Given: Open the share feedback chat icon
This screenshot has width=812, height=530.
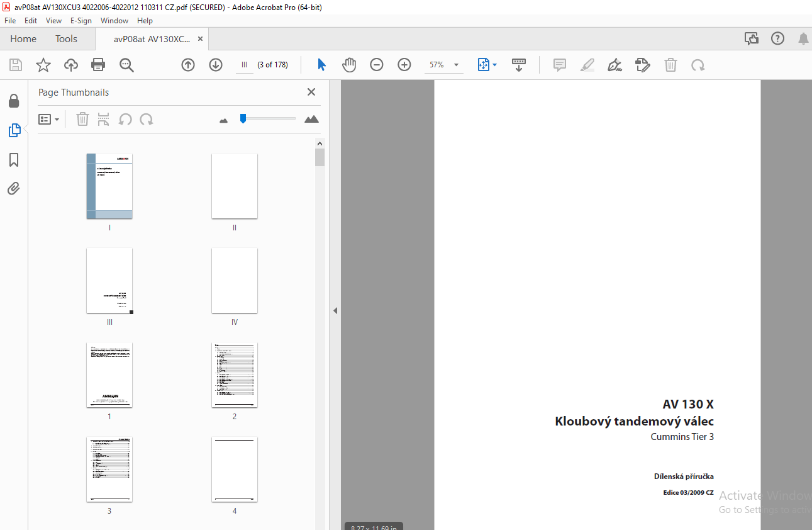Looking at the screenshot, I should (752, 39).
